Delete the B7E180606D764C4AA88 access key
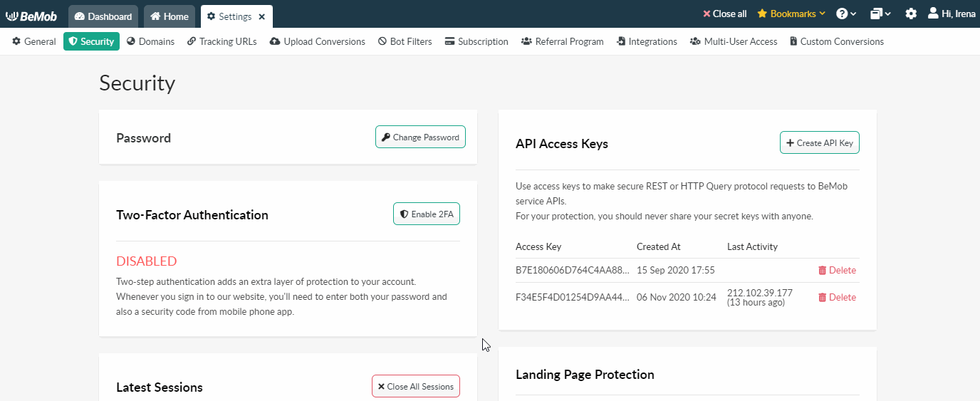 (x=837, y=270)
